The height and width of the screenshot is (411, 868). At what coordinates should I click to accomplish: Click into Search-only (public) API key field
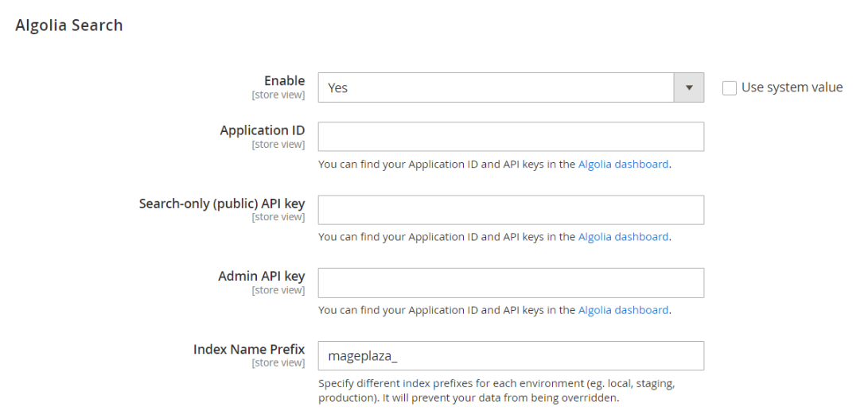(x=511, y=210)
